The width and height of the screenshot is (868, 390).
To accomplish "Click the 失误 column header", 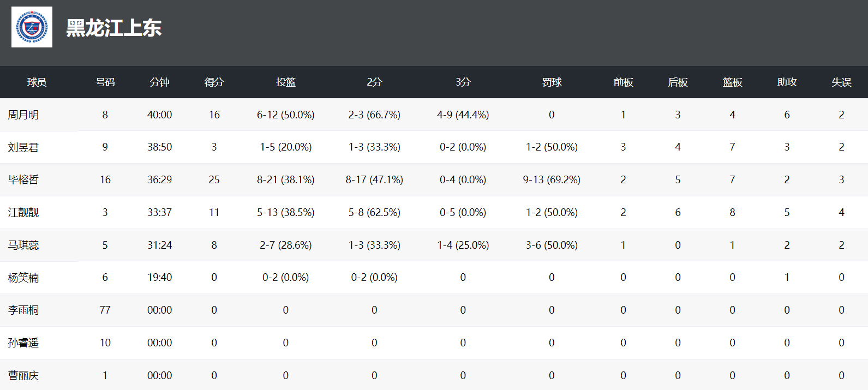I will pyautogui.click(x=841, y=82).
